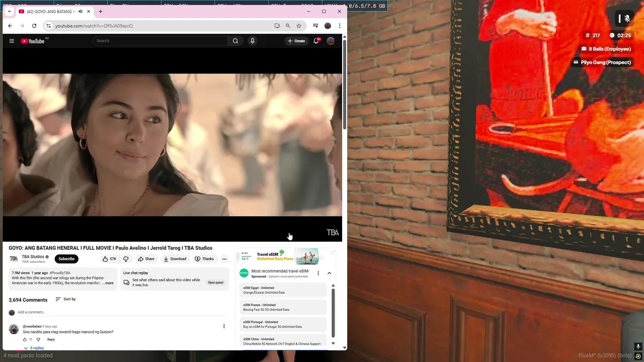Click the Pilyo Gang (Prospect) label

(x=602, y=62)
